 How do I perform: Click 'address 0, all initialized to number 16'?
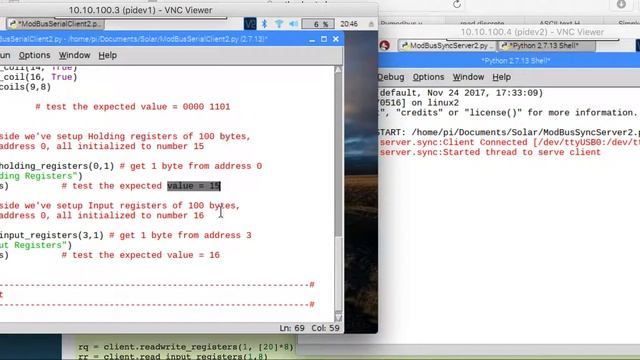coord(102,216)
